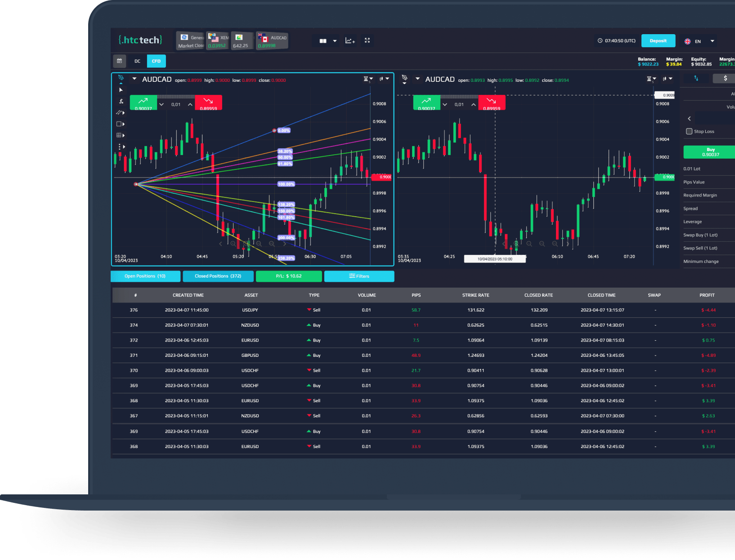Open right chart candlestick type dropdown

(668, 79)
